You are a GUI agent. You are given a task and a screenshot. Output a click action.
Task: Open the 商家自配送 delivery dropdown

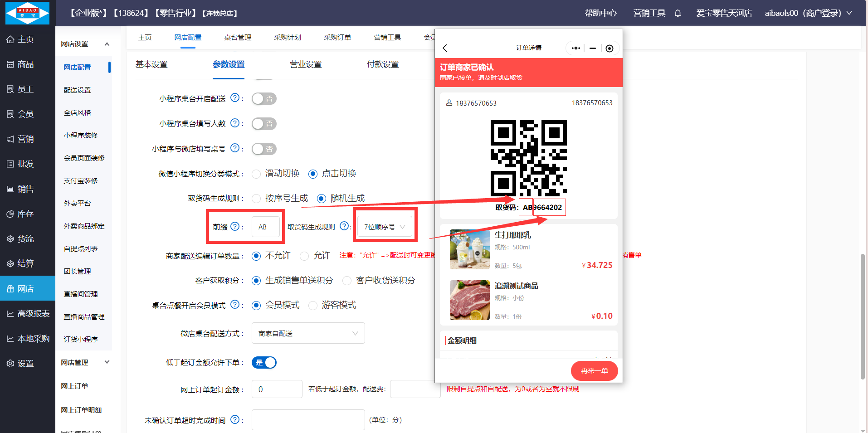[308, 333]
